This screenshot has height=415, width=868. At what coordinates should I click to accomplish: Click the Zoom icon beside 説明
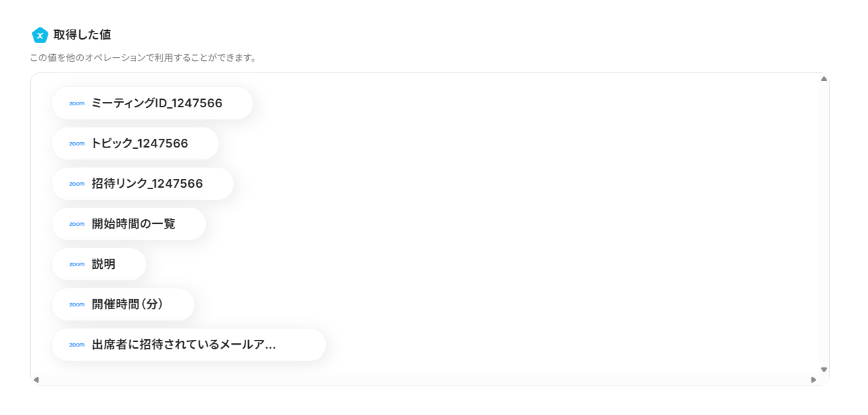coord(76,264)
